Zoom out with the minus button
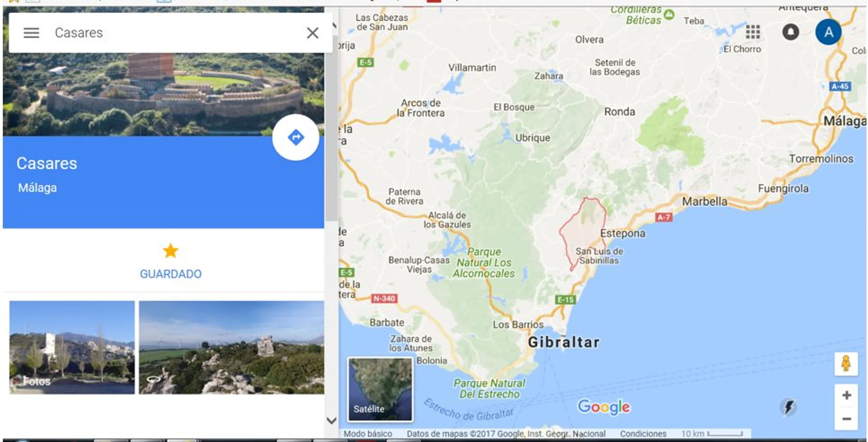Image resolution: width=868 pixels, height=442 pixels. [846, 419]
